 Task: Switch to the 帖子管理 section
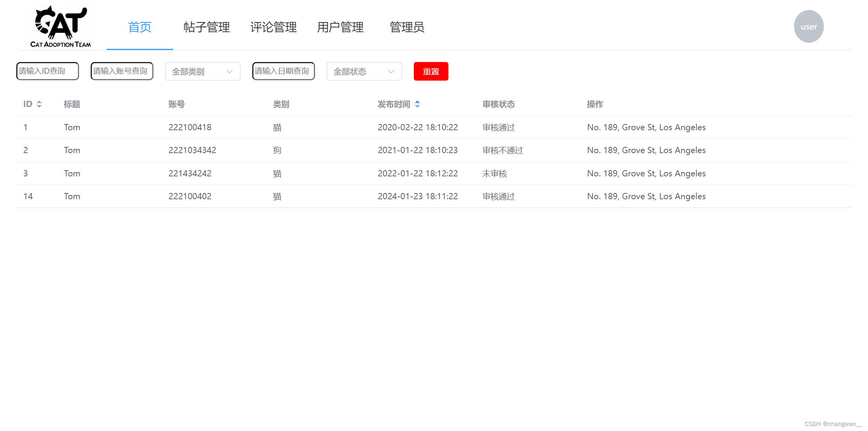206,27
